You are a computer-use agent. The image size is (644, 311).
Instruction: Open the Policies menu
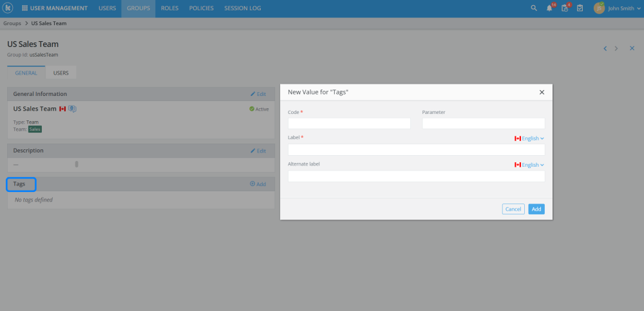point(201,8)
